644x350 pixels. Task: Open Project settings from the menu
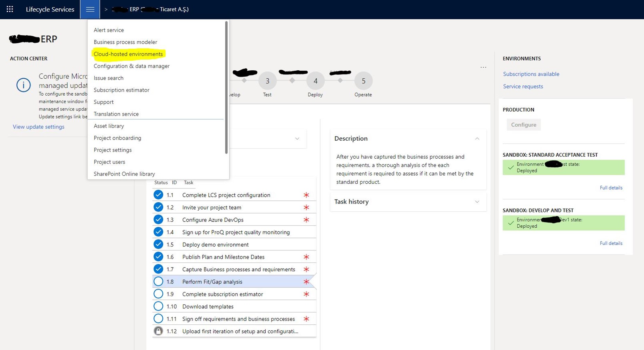[x=113, y=150]
